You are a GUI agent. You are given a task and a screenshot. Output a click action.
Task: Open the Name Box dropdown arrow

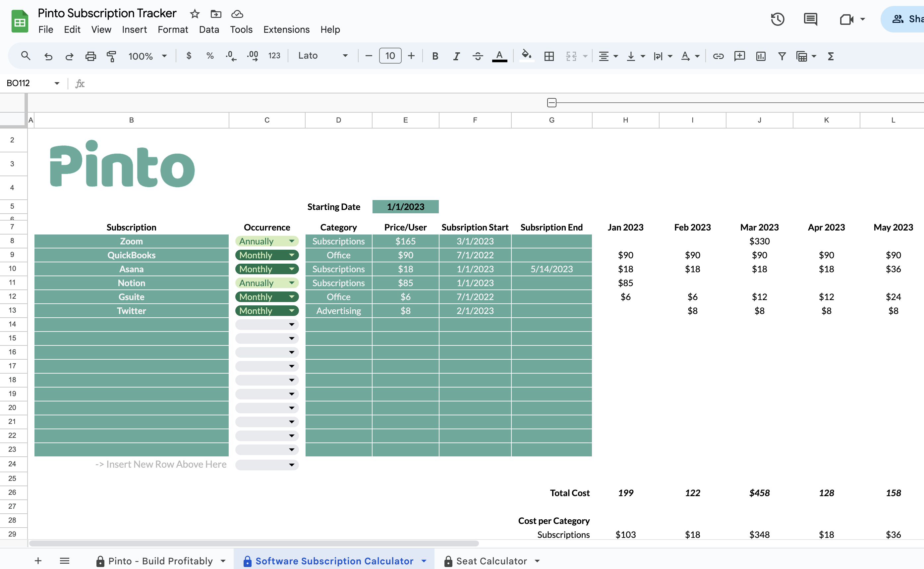click(x=57, y=83)
